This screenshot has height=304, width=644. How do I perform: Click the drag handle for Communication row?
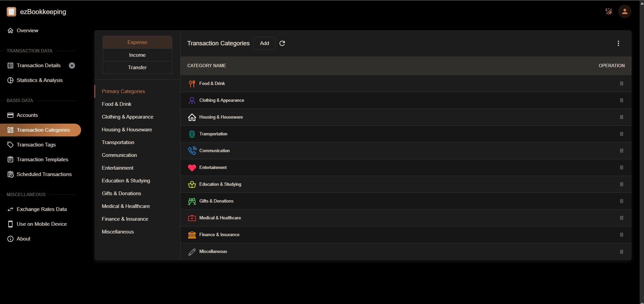[621, 151]
